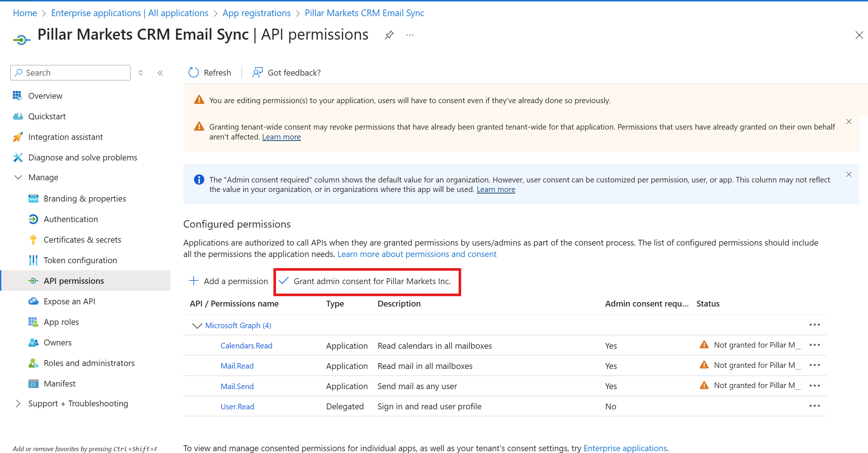Collapse the Microsoft Graph (4) group
The width and height of the screenshot is (868, 453).
pos(197,326)
